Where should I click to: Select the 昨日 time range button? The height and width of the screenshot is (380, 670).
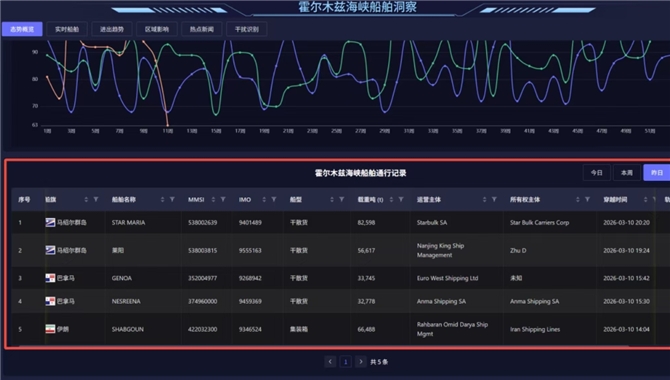pyautogui.click(x=657, y=173)
